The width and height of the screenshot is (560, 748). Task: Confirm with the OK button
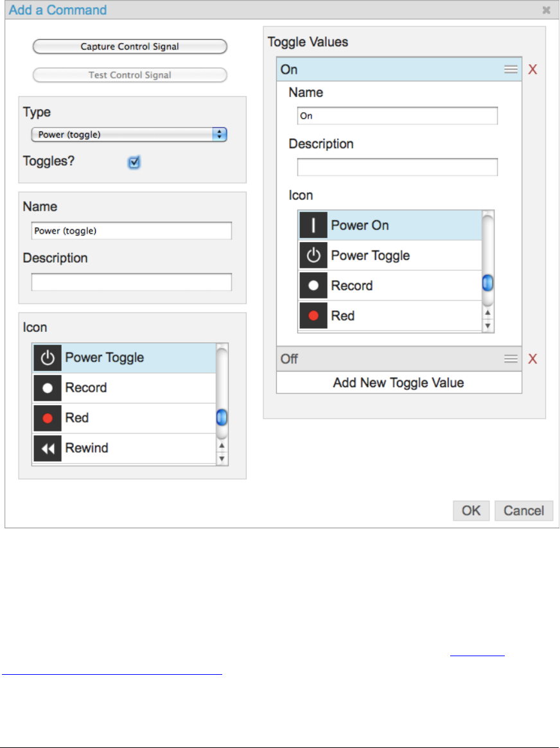(471, 510)
